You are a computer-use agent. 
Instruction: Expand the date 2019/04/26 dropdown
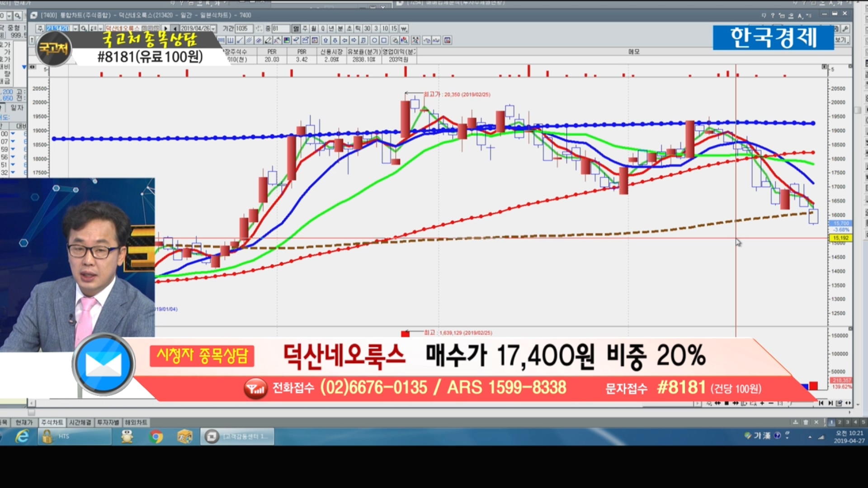click(213, 28)
